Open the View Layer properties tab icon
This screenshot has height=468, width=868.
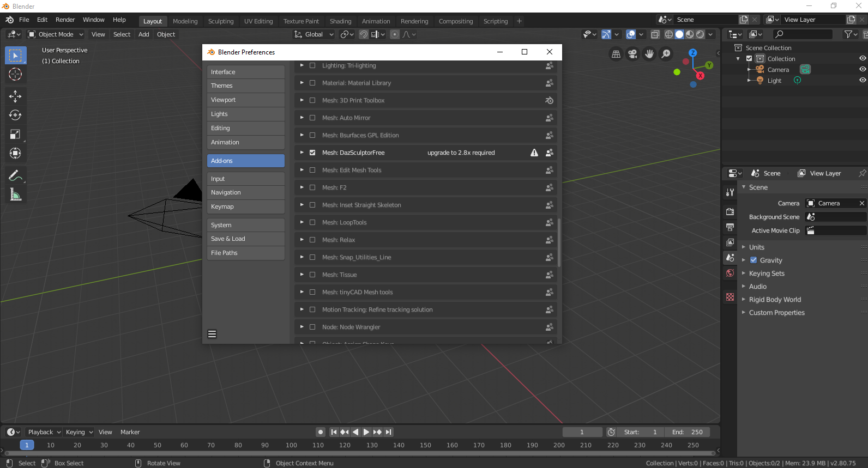point(730,242)
